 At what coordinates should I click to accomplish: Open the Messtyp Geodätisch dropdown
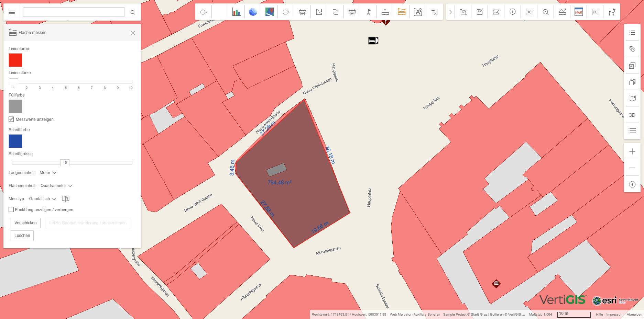43,199
